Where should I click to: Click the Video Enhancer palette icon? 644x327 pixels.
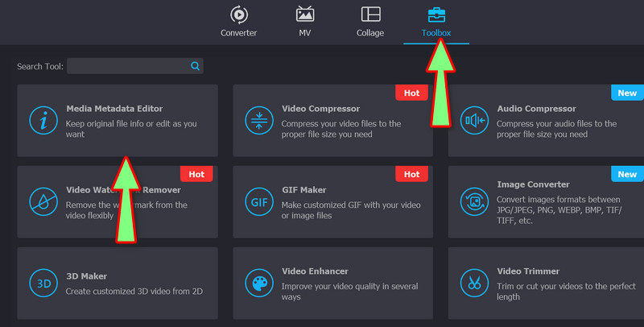click(x=258, y=283)
